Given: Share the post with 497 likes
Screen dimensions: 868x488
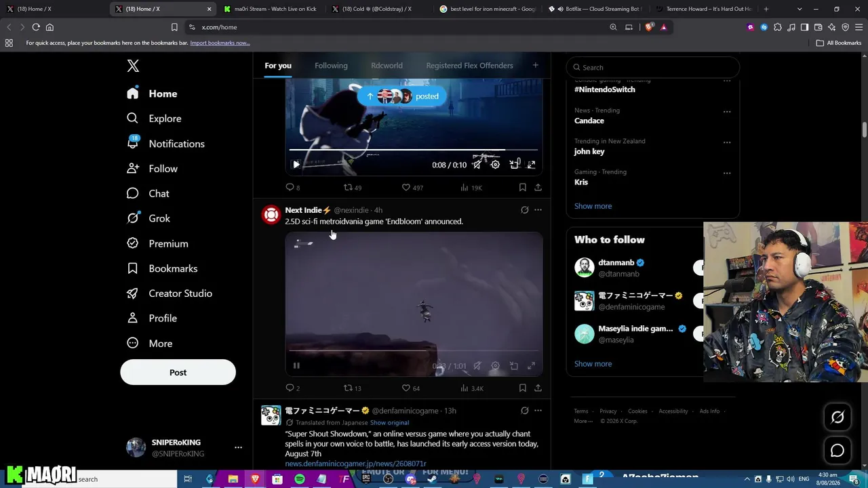Looking at the screenshot, I should tap(538, 187).
